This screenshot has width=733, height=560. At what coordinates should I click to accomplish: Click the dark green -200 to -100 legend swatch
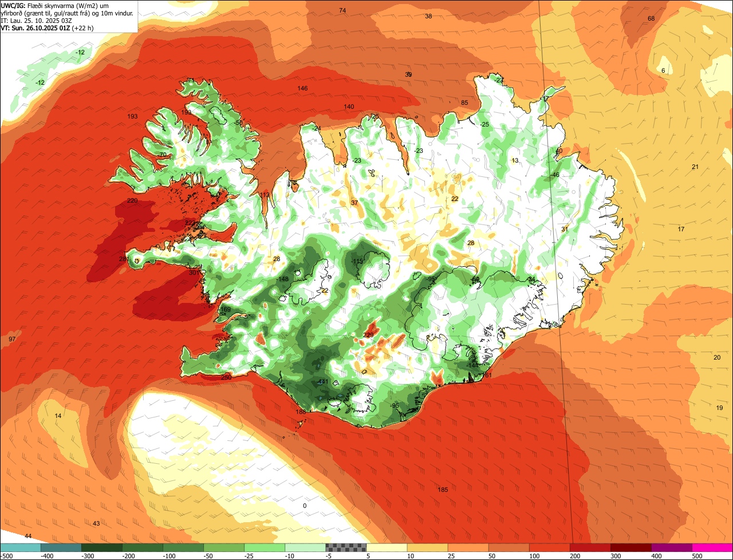coord(143,547)
